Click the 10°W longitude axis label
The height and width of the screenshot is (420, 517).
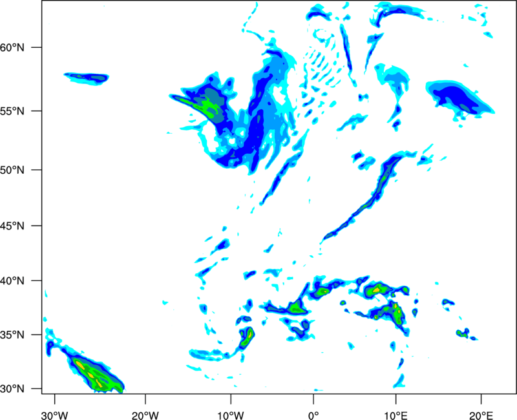231,415
